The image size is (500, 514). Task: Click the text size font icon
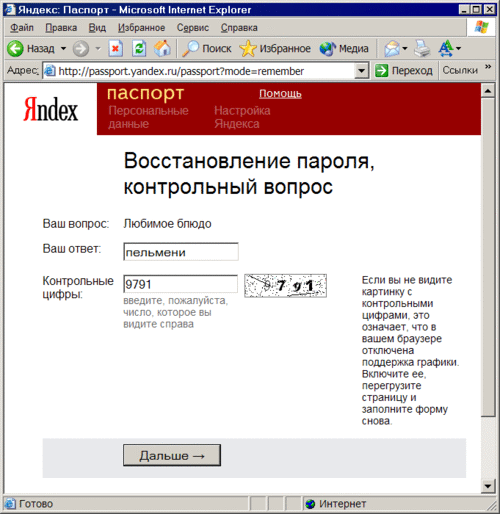tap(446, 49)
